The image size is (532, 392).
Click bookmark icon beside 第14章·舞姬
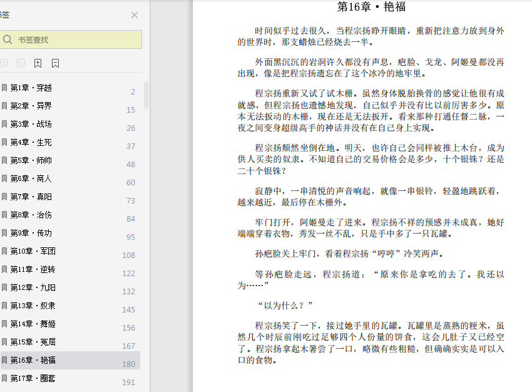click(x=4, y=324)
